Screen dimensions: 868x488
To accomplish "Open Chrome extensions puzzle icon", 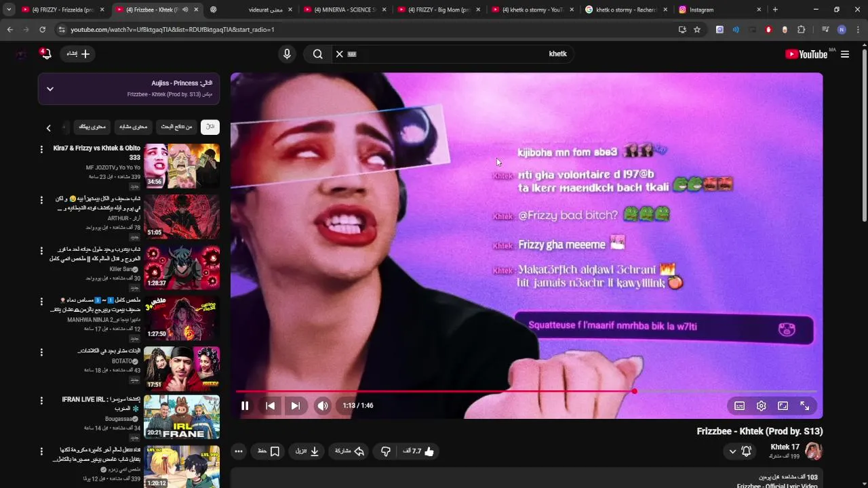I will pyautogui.click(x=801, y=30).
